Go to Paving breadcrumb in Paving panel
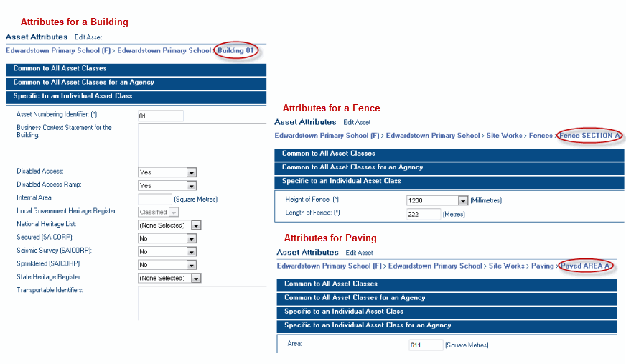The height and width of the screenshot is (364, 626). tap(543, 266)
